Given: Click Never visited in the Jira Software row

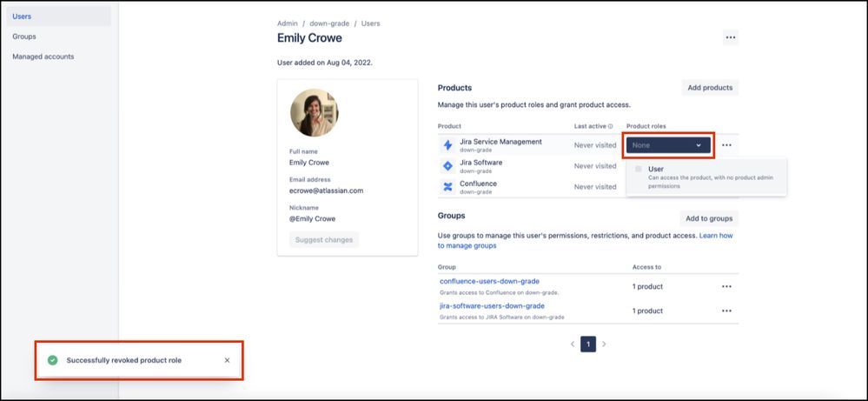Looking at the screenshot, I should 595,166.
